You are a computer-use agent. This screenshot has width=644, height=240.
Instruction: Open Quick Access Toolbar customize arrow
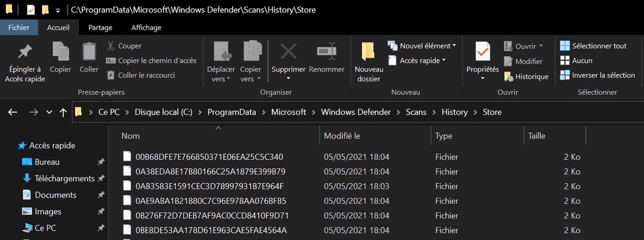(x=57, y=10)
